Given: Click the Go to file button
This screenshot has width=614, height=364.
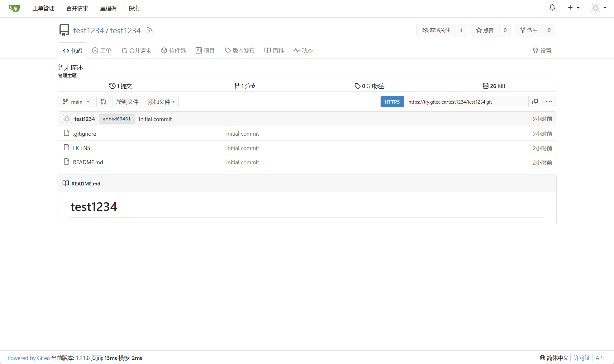Looking at the screenshot, I should pyautogui.click(x=127, y=102).
